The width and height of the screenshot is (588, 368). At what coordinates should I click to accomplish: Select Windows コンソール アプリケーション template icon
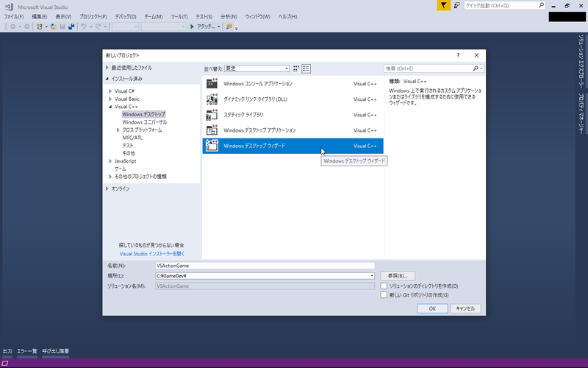click(212, 83)
